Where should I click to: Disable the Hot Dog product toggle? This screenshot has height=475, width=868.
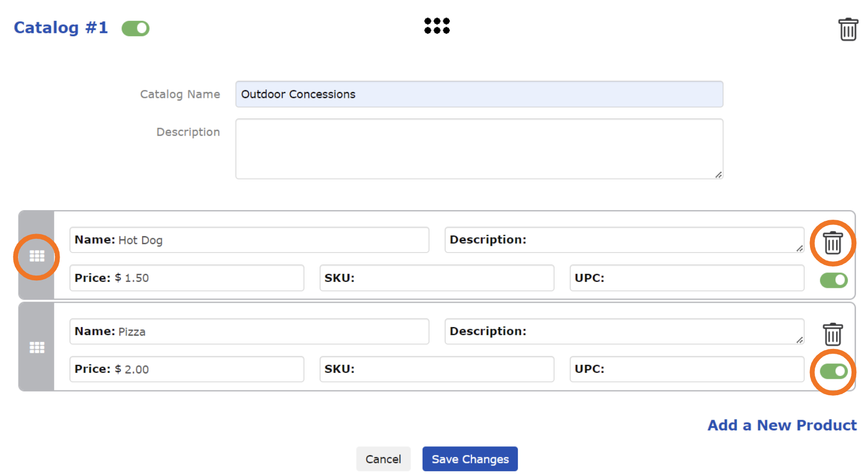pyautogui.click(x=833, y=280)
